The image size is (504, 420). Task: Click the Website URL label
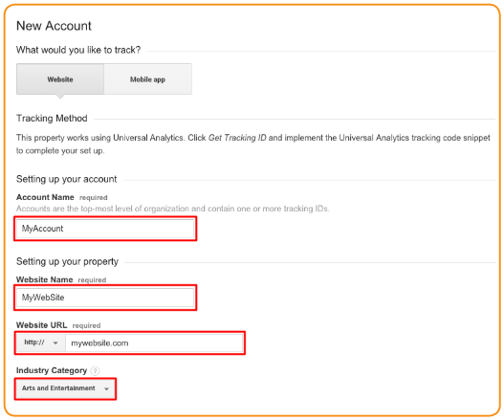pos(42,325)
